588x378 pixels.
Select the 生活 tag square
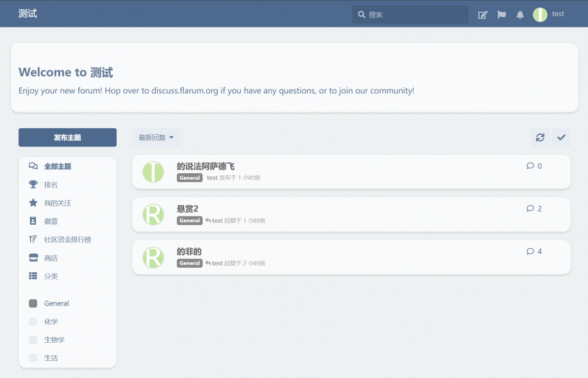pyautogui.click(x=33, y=358)
